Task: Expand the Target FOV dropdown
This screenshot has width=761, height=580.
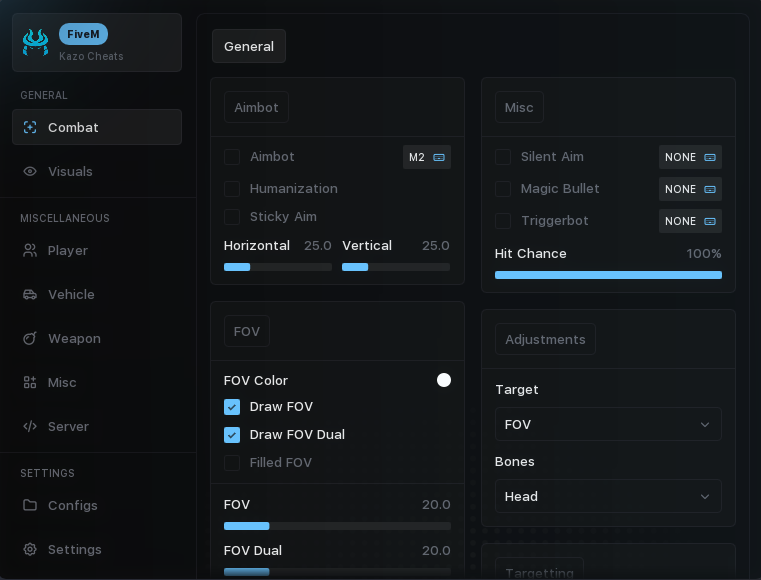Action: click(608, 424)
